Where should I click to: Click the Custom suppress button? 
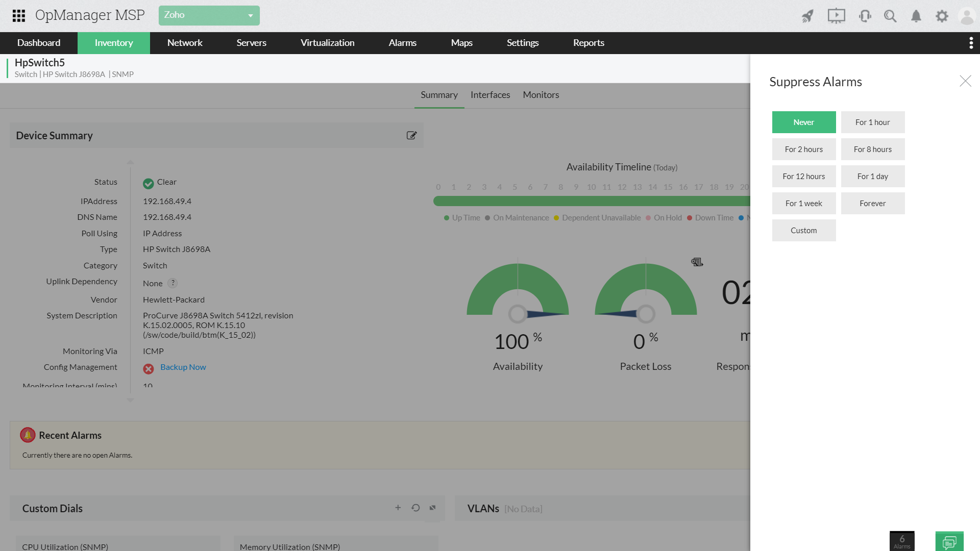click(803, 230)
